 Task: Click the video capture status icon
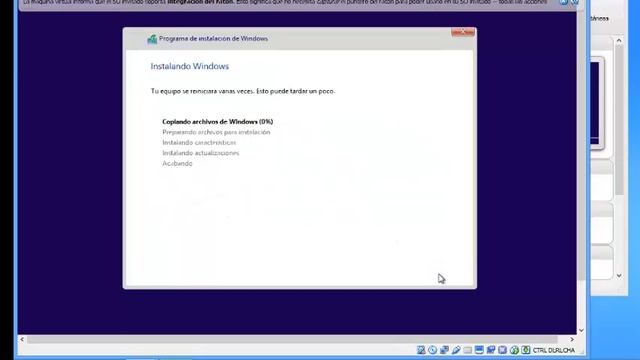pyautogui.click(x=491, y=350)
